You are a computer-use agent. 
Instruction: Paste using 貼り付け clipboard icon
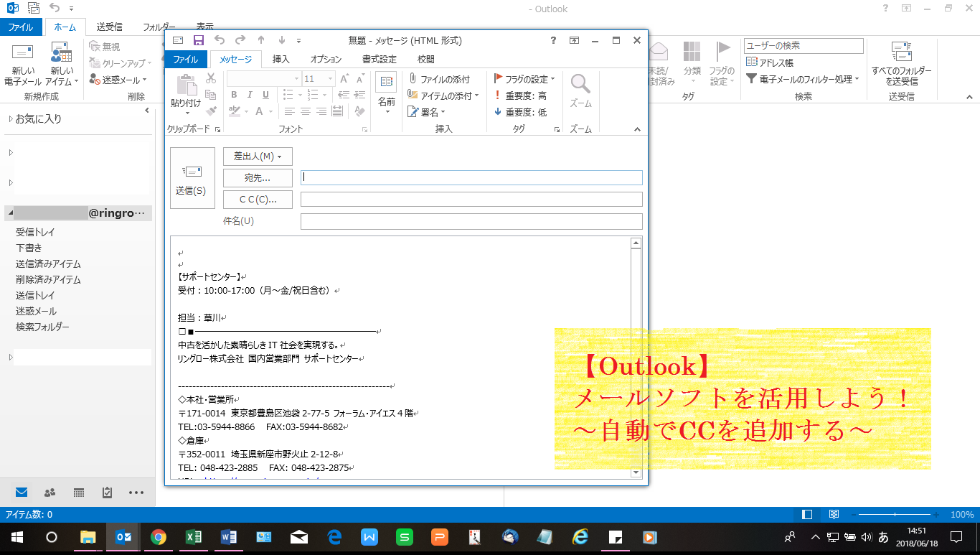point(186,93)
